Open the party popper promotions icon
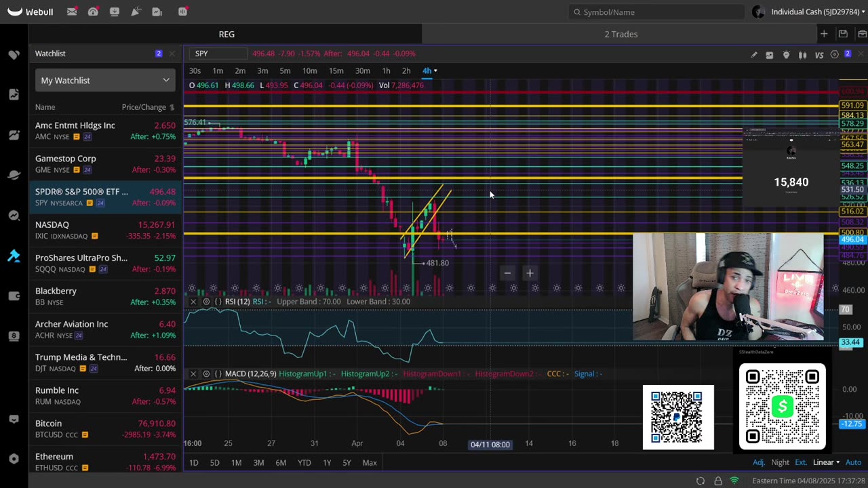Screen dimensions: 868x488 (x=136, y=12)
